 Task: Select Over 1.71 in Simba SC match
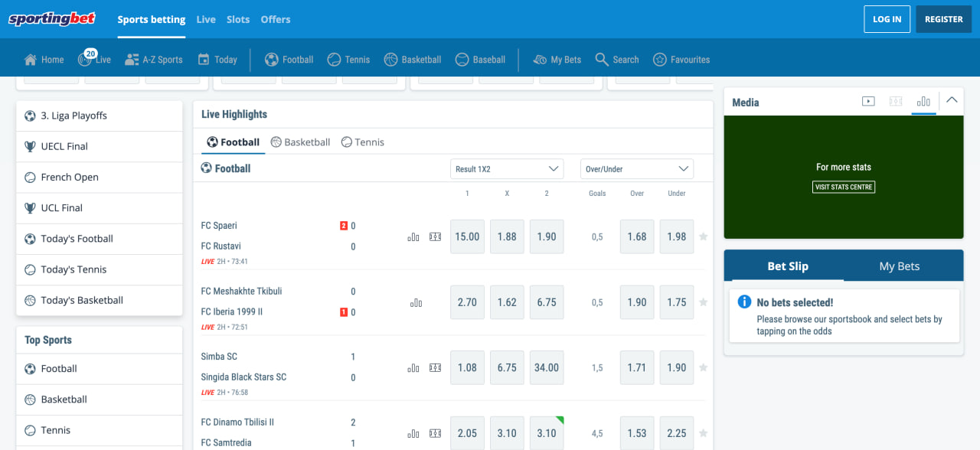[x=637, y=367]
